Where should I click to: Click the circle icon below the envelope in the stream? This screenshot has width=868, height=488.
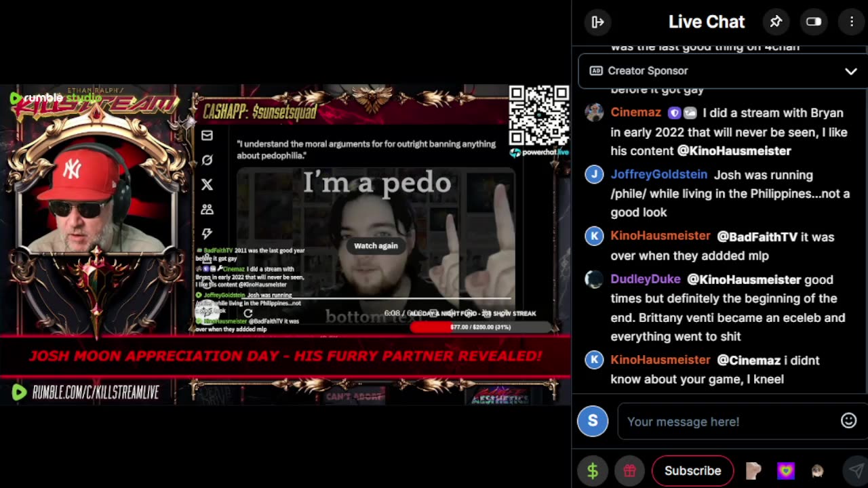tap(207, 160)
